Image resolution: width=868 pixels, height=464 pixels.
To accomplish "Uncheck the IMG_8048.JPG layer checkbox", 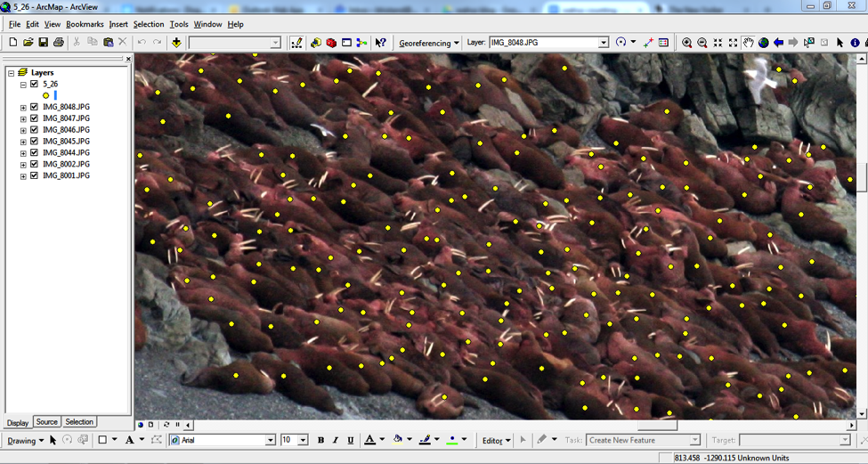I will click(x=35, y=107).
